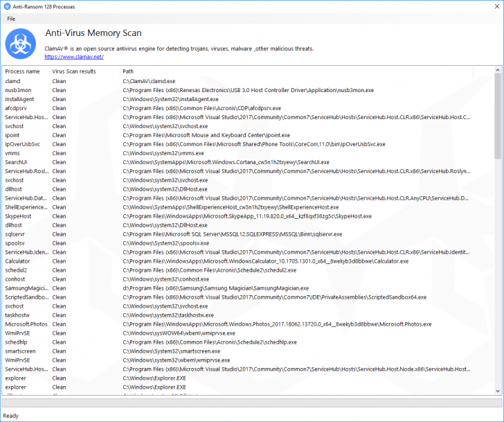
Task: Select the IpOverUsbSvc process row
Action: pyautogui.click(x=238, y=144)
